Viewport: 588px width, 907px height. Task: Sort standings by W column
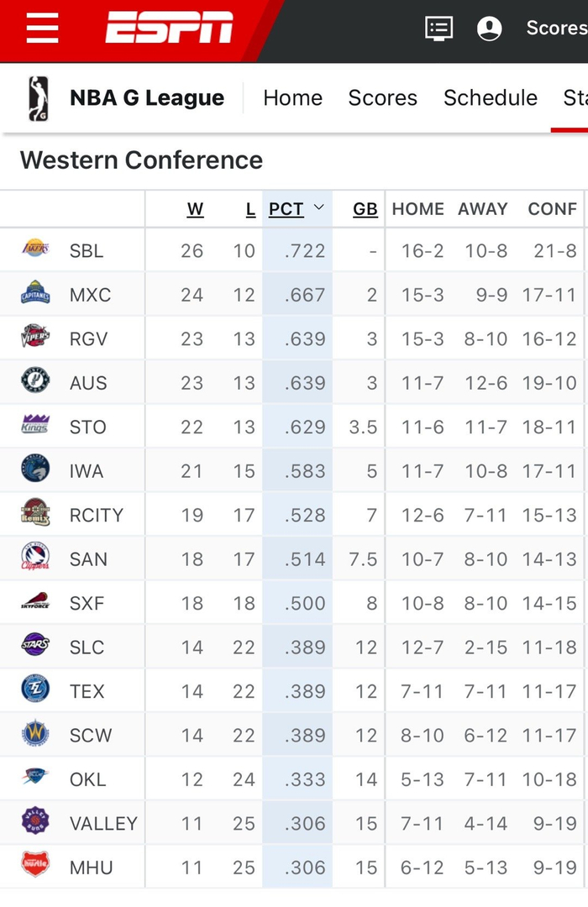pos(195,209)
